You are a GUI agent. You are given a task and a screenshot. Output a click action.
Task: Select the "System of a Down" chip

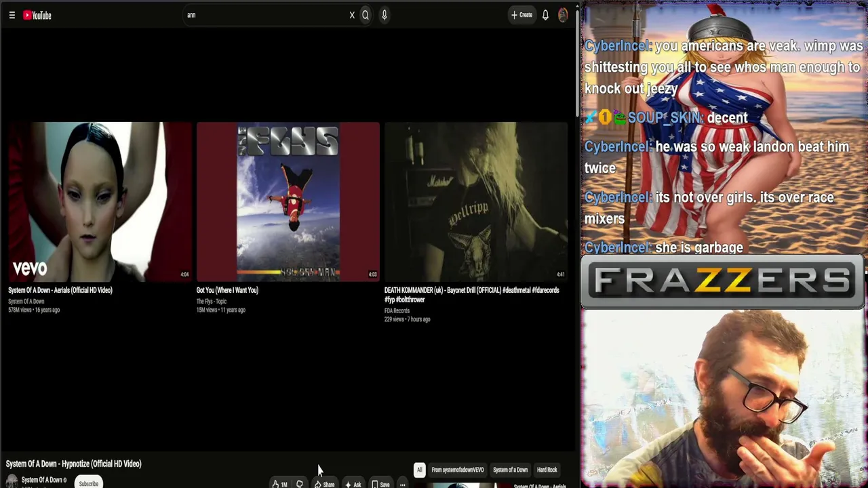point(510,470)
